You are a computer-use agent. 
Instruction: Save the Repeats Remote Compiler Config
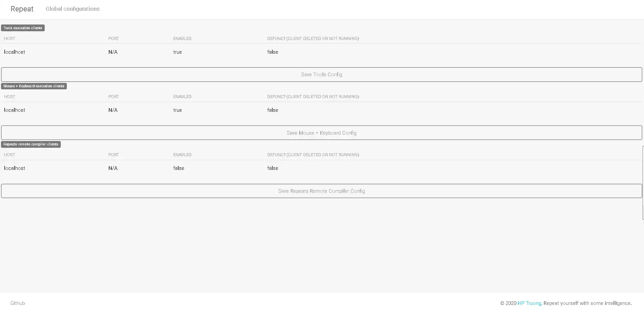321,191
